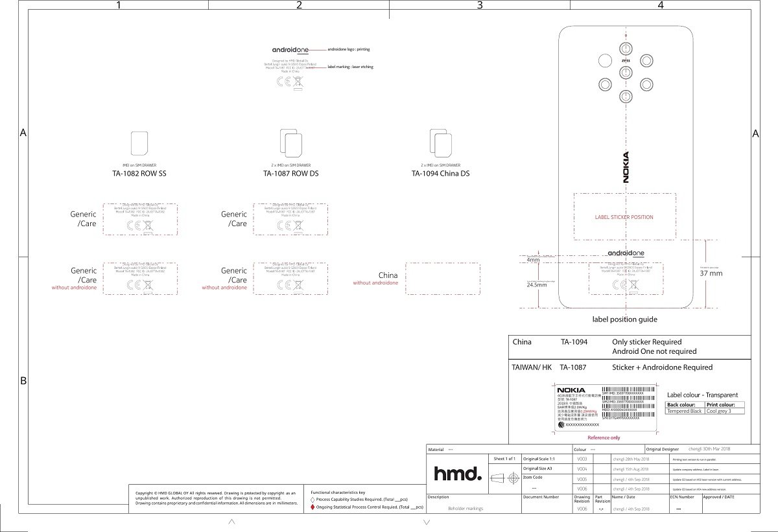Click the row 'B' zone marker at left
Screen dimensions: 778x532
pos(23,381)
